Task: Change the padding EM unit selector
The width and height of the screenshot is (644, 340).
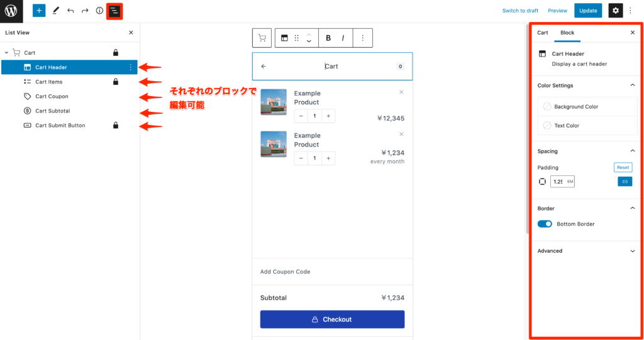Action: click(x=570, y=182)
